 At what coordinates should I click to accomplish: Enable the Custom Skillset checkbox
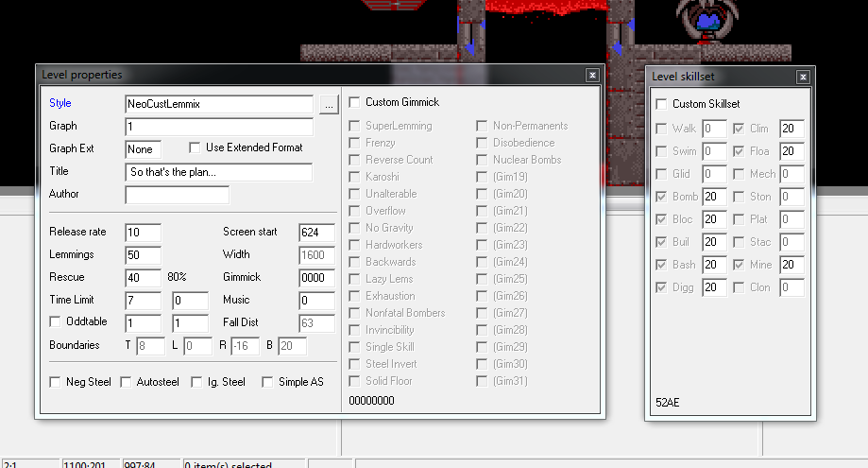point(662,104)
